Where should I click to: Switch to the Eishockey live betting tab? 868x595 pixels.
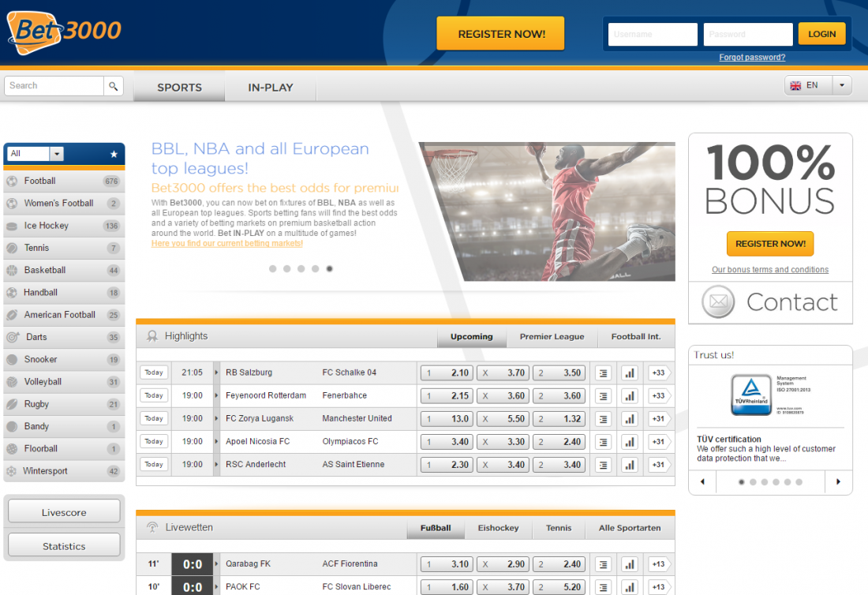(498, 528)
